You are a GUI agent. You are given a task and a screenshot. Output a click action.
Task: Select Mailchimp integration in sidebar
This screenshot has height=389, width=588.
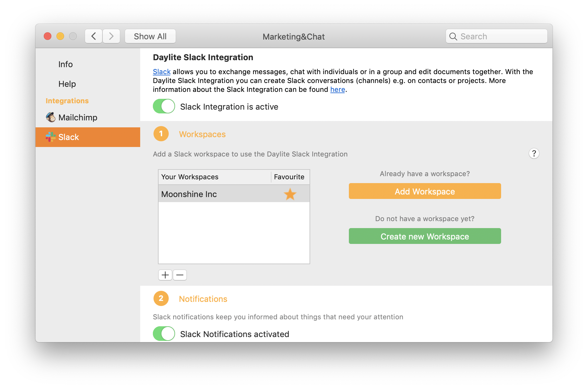[88, 118]
